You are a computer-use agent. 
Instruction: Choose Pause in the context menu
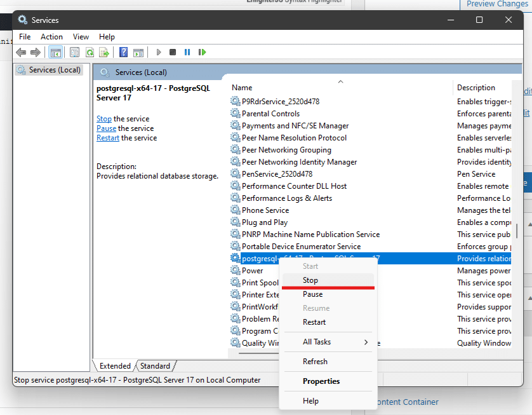(x=328, y=294)
